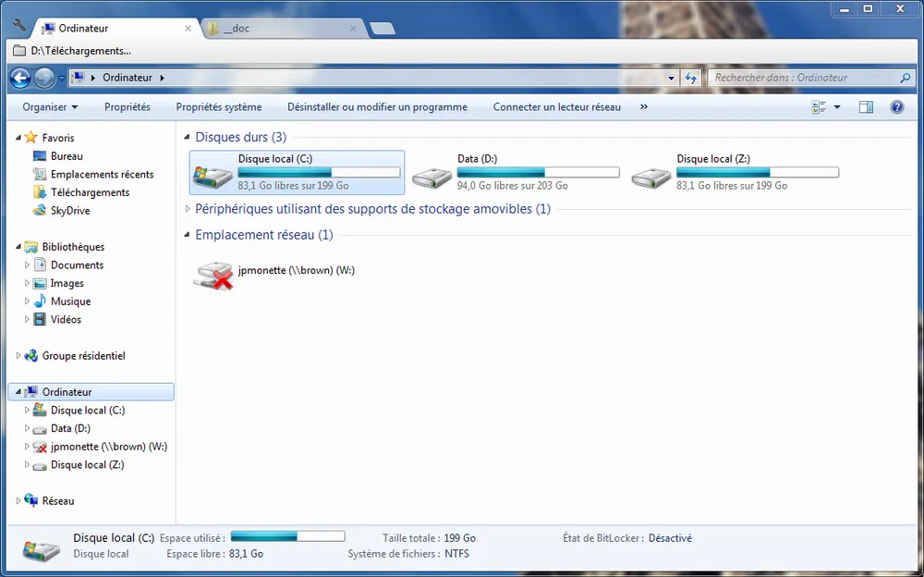Close the Ordinateur tab
Viewport: 924px width, 577px height.
(188, 28)
